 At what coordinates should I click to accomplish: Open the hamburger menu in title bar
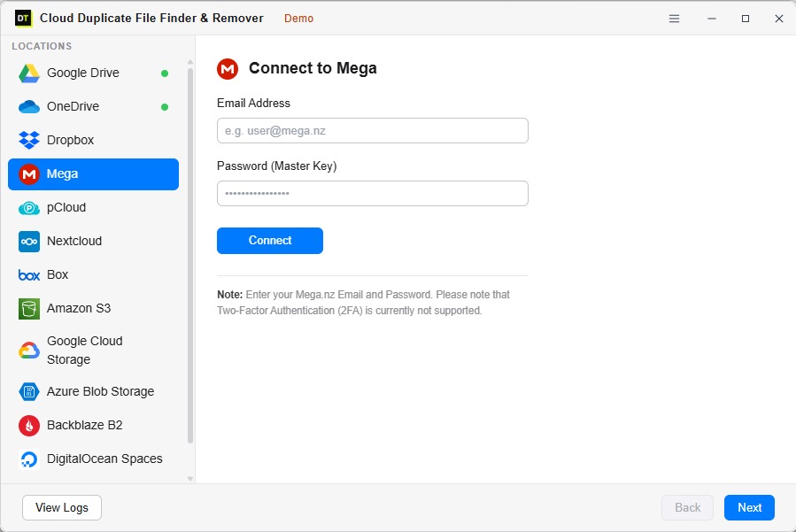pyautogui.click(x=674, y=19)
